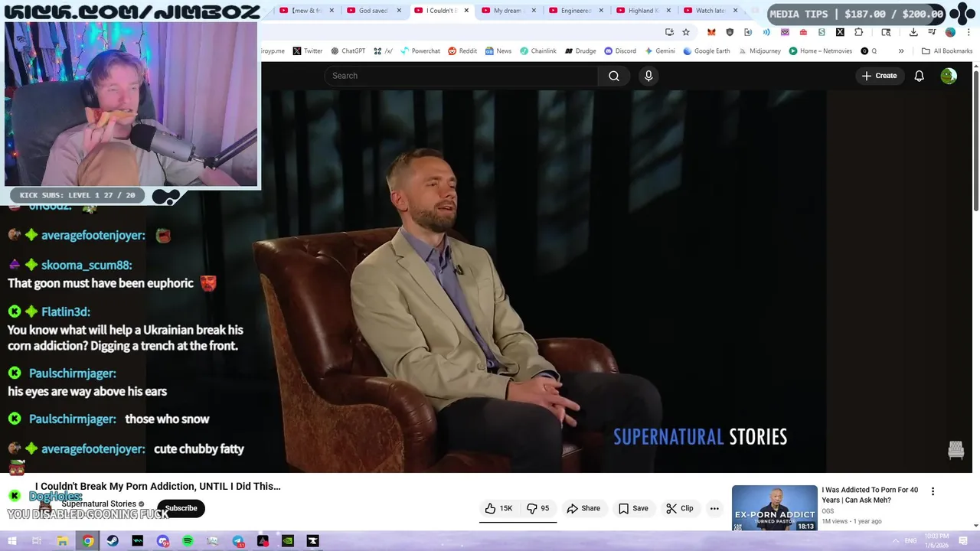Like the video showing 15K likes

(x=498, y=508)
